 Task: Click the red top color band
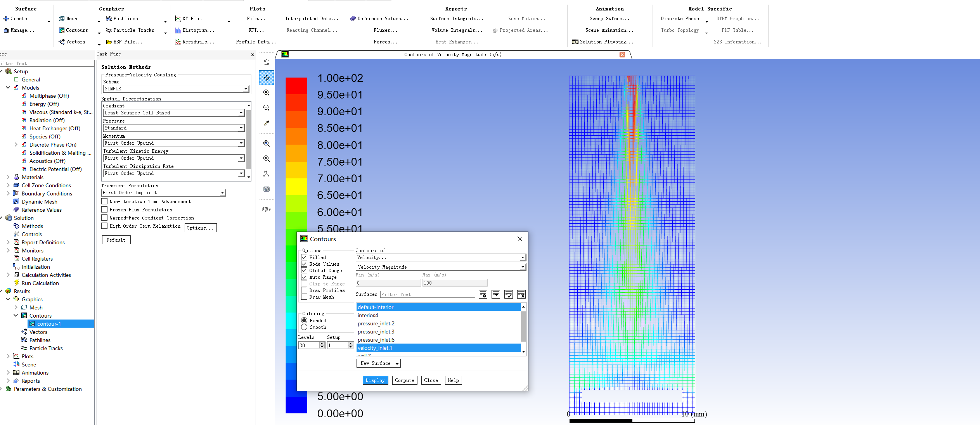tap(296, 86)
